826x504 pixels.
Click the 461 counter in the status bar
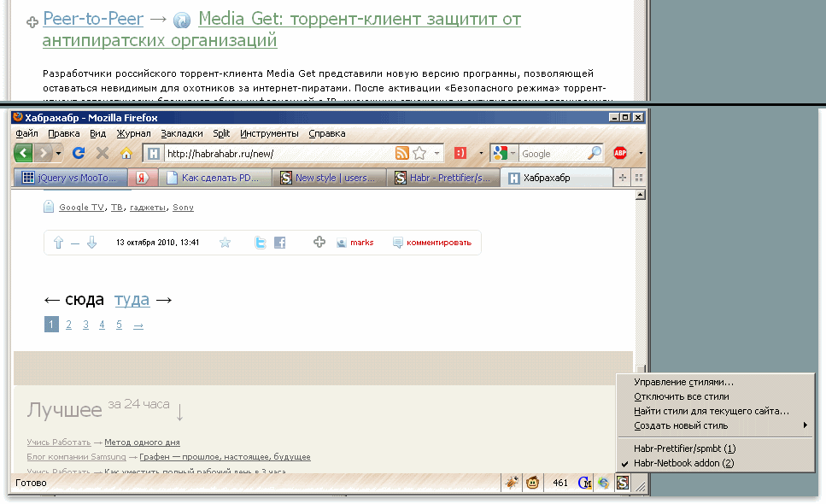559,483
